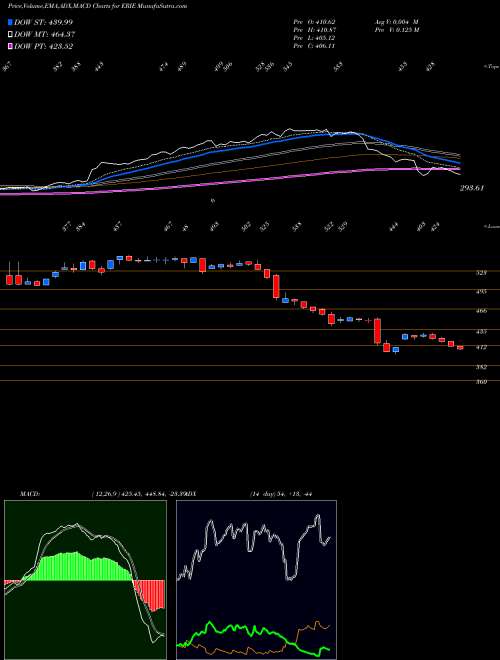The image size is (500, 660).
Task: Select the previous Open value 410.62
Action: pos(314,22)
